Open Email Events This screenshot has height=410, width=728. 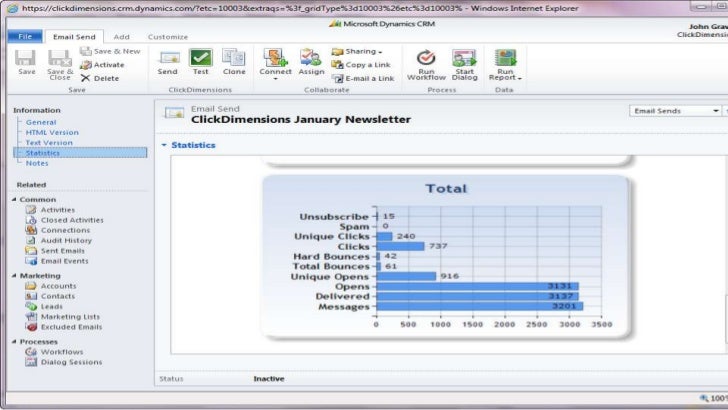64,260
